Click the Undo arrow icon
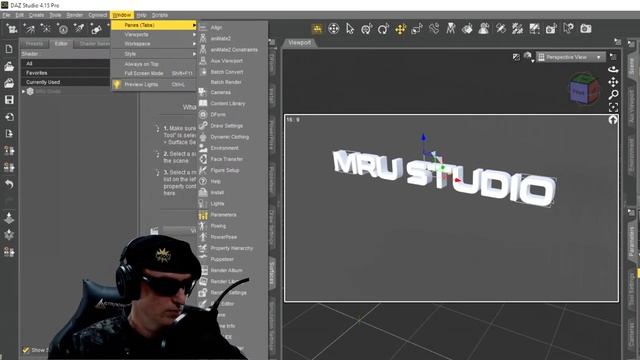 click(9, 184)
